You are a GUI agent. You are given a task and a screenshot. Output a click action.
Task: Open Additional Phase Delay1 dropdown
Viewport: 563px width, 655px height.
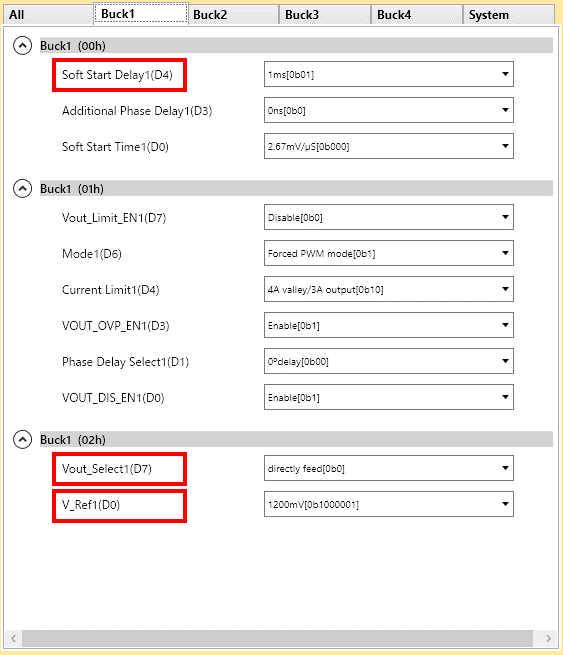[388, 110]
